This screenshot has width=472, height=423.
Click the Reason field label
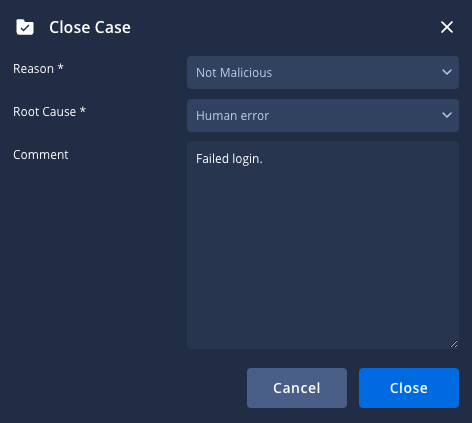coord(33,69)
